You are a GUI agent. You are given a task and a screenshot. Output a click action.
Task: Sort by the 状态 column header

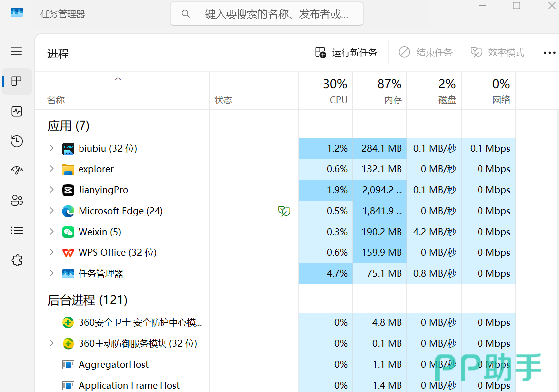(x=254, y=91)
